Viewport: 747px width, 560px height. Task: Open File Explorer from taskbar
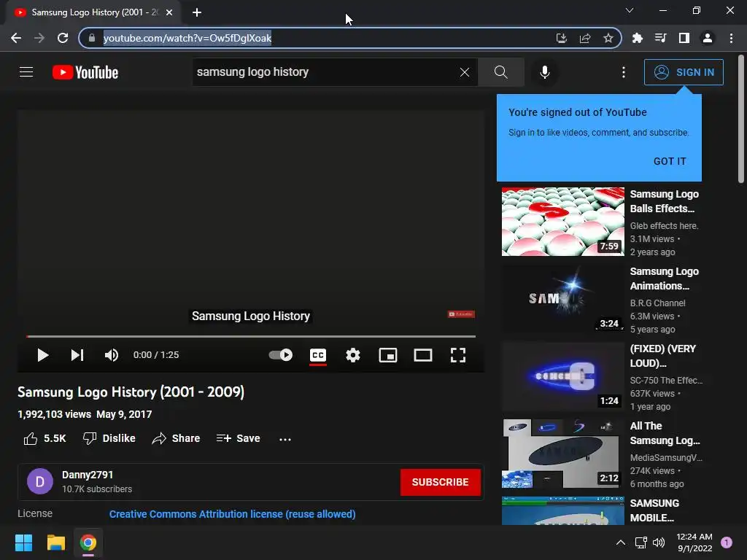tap(55, 542)
